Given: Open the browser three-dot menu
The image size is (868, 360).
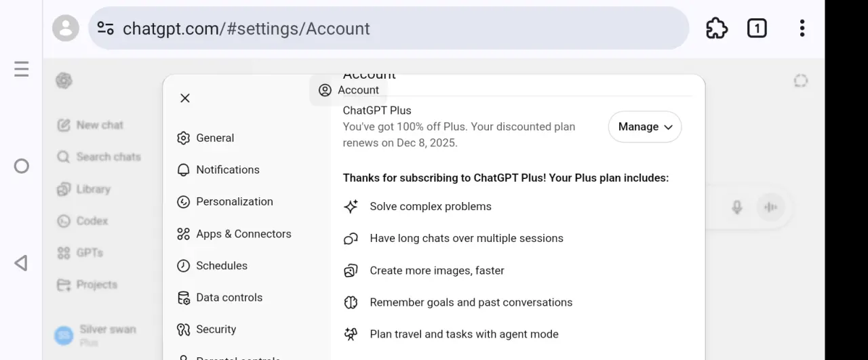Looking at the screenshot, I should [802, 28].
